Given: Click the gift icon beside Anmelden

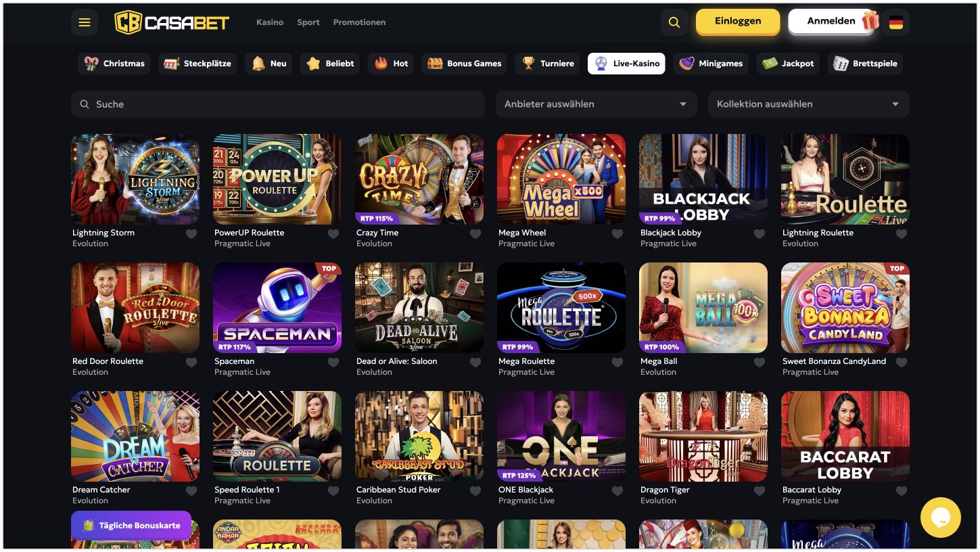Looking at the screenshot, I should click(870, 21).
